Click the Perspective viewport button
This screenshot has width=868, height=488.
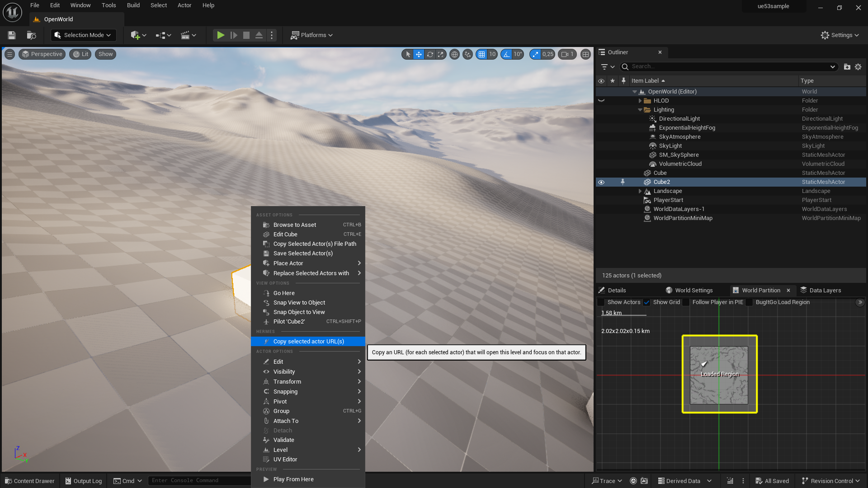click(42, 54)
